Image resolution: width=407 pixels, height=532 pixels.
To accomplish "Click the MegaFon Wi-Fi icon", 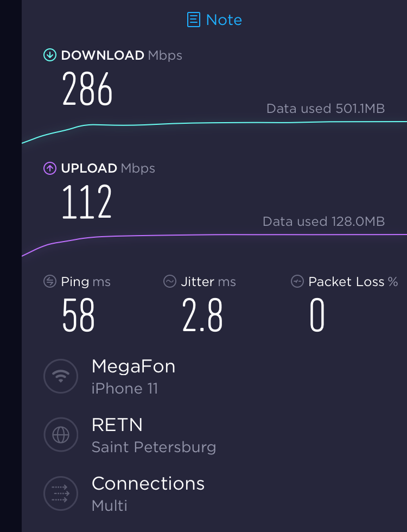I will click(61, 377).
